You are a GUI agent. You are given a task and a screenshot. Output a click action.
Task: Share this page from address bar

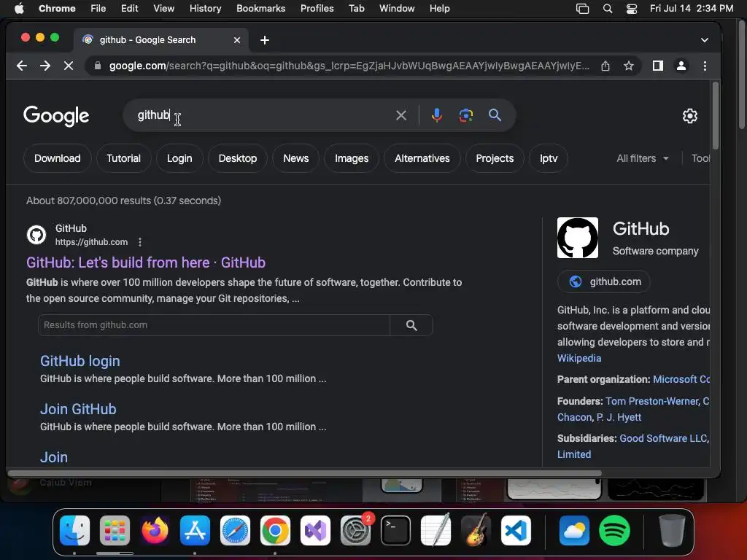click(x=605, y=66)
